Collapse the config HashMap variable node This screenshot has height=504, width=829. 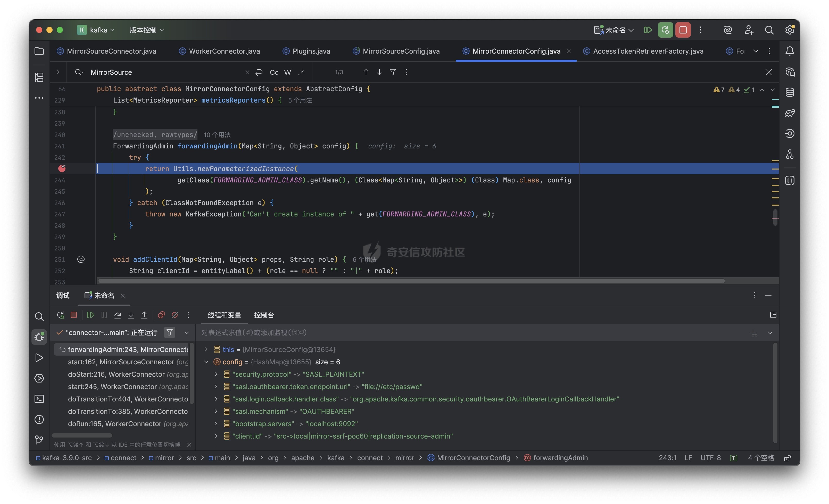(206, 362)
